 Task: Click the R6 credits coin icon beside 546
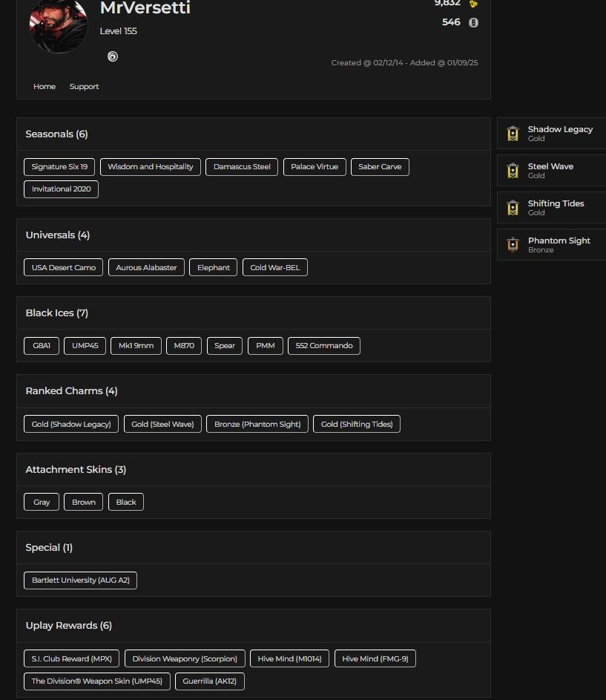(x=473, y=22)
